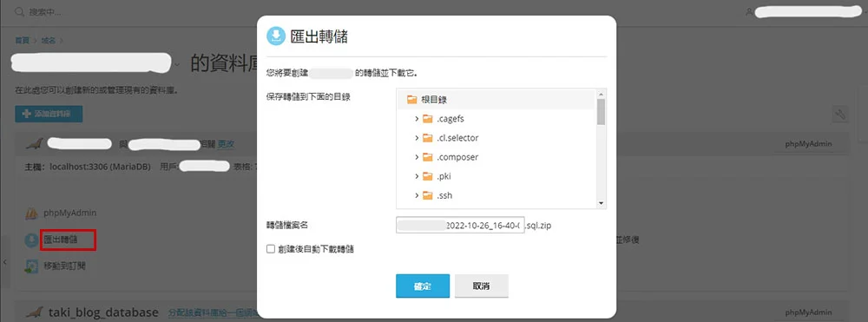Image resolution: width=868 pixels, height=322 pixels.
Task: Click the phpMyAdmin sailboat icon
Action: [32, 213]
